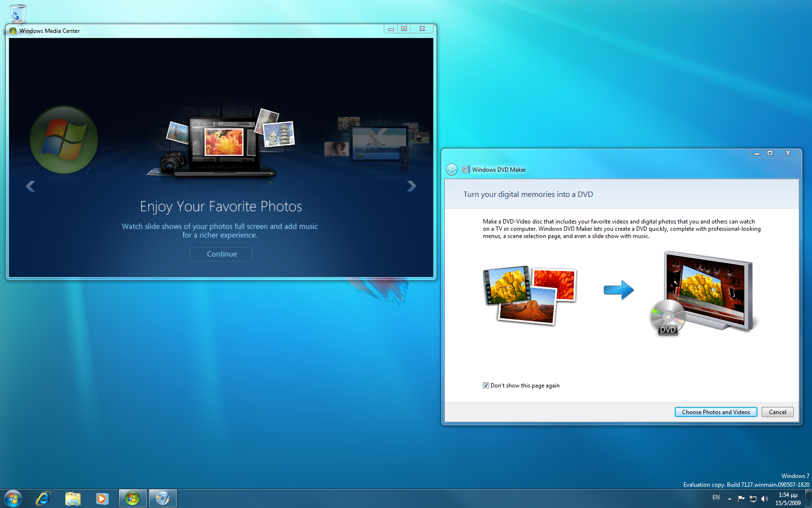
Task: Click the DVD Maker back arrow button
Action: 451,169
